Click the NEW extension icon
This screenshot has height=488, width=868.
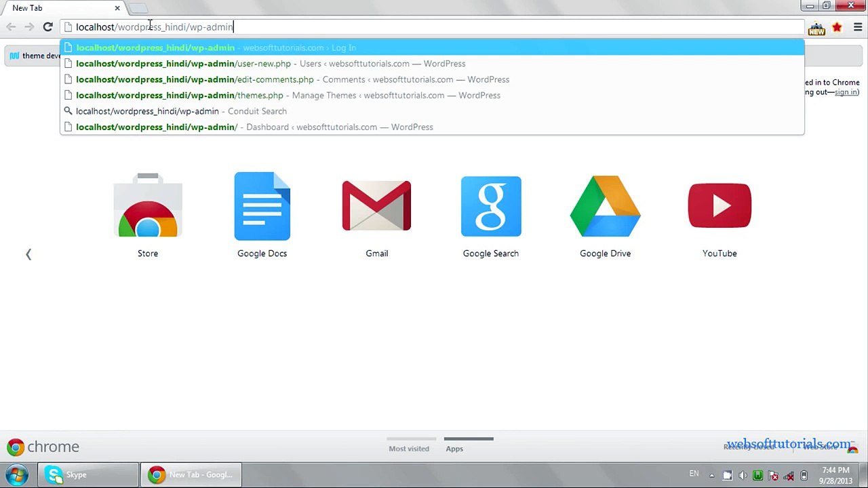[x=816, y=27]
